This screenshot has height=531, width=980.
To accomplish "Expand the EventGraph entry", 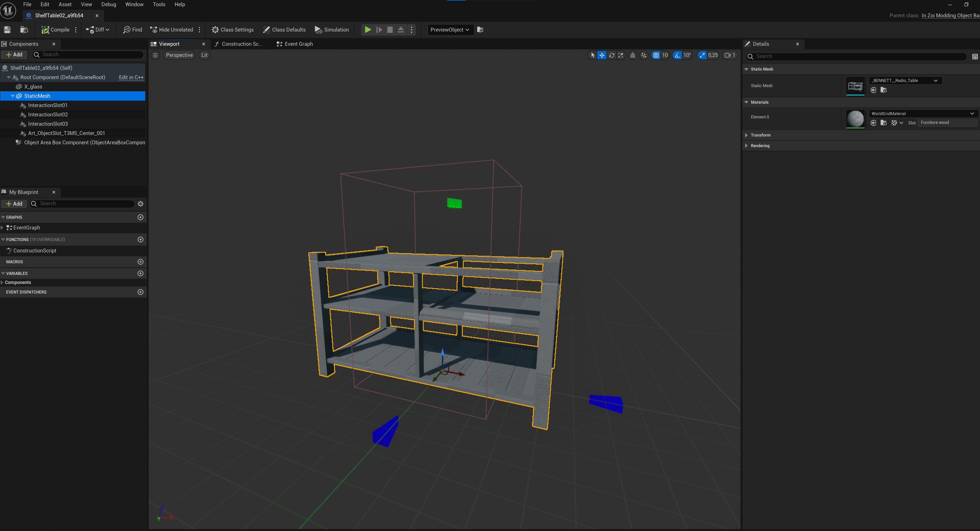I will pyautogui.click(x=2, y=227).
